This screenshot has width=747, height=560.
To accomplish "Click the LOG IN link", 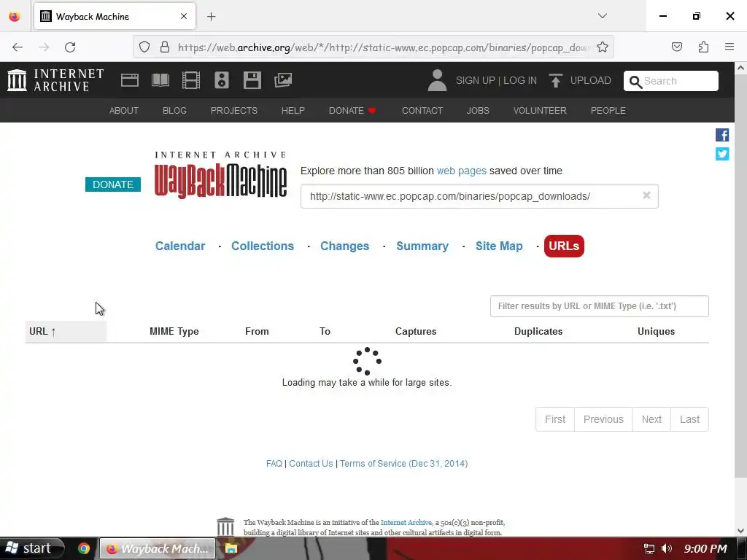I will point(519,80).
